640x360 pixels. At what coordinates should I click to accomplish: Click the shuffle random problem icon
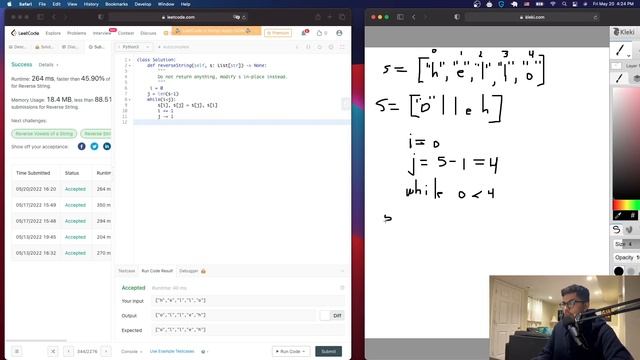pyautogui.click(x=53, y=351)
